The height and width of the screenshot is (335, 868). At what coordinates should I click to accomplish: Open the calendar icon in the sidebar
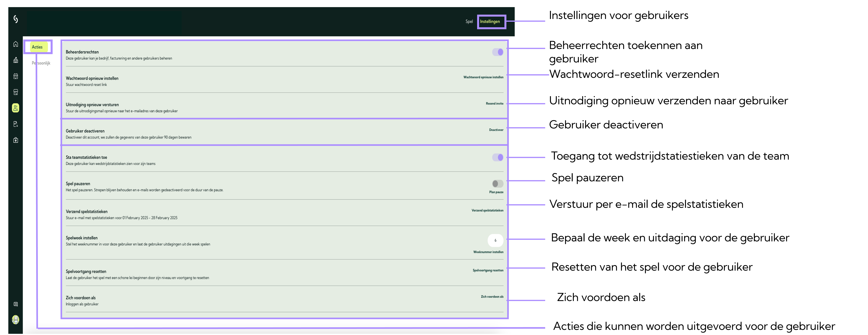click(x=15, y=76)
